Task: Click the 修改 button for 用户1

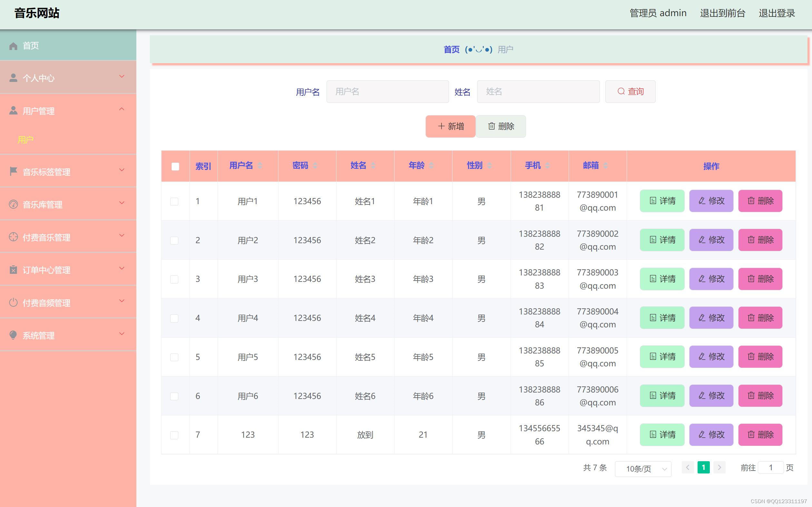Action: coord(711,201)
